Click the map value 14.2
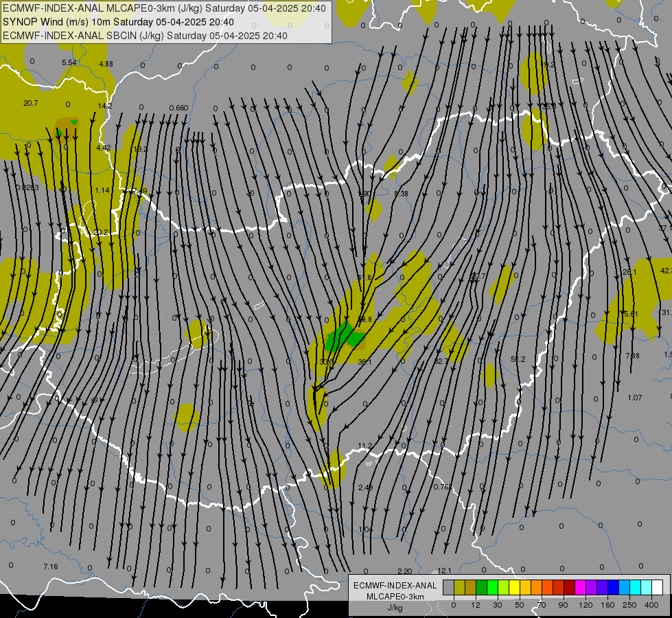672x618 pixels. (105, 106)
